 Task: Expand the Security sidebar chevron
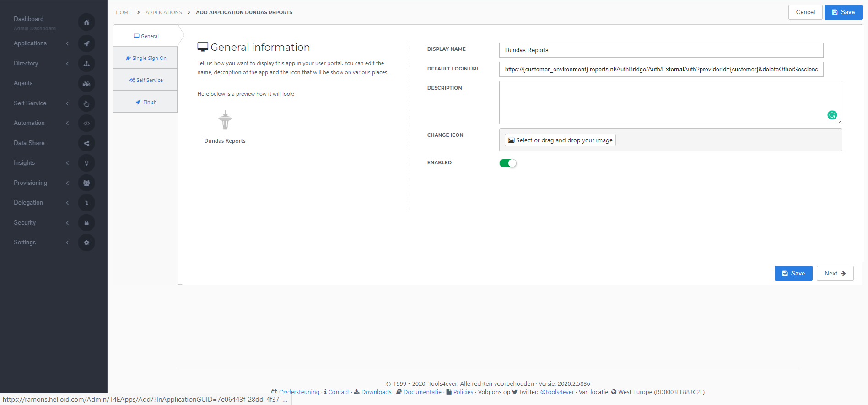click(67, 223)
